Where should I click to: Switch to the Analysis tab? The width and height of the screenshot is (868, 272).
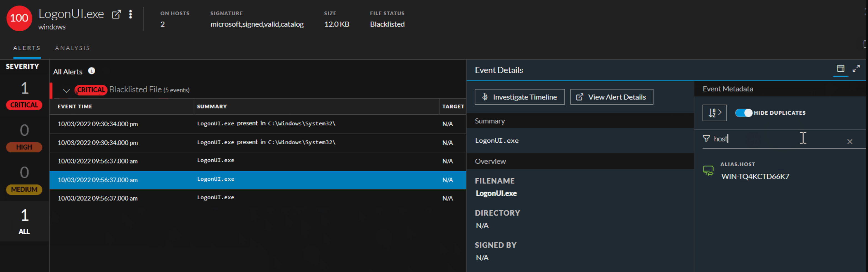(x=72, y=48)
